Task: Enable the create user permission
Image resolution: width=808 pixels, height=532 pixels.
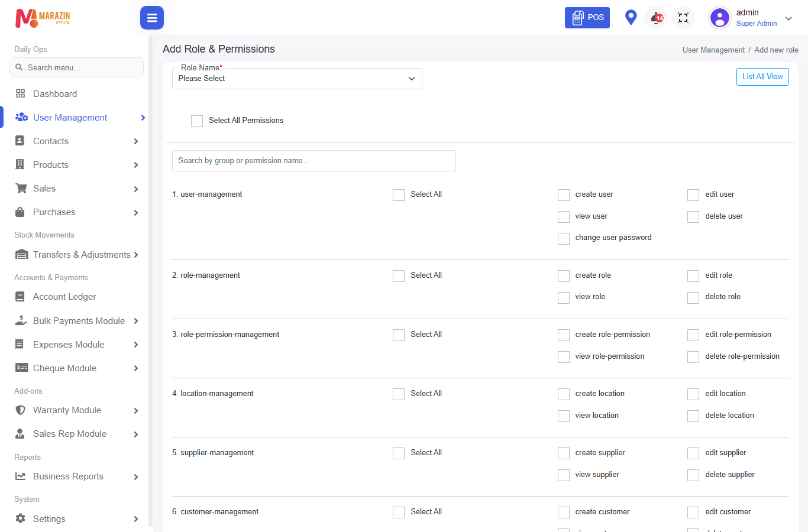Action: point(564,195)
